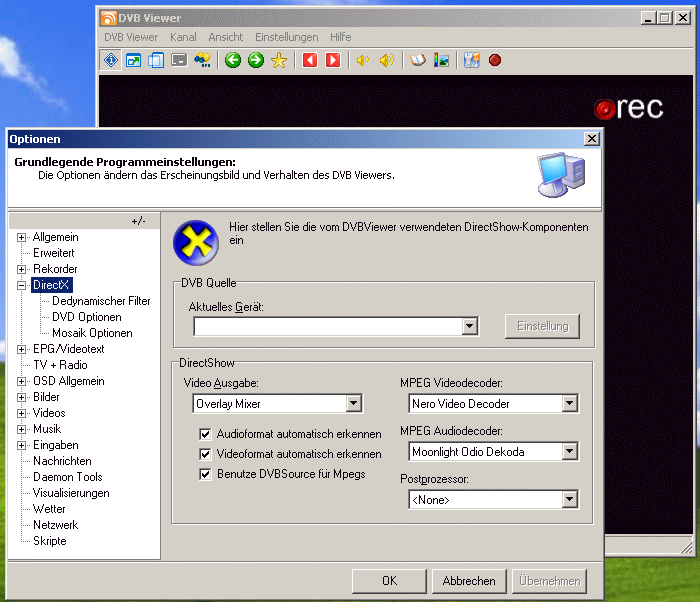
Task: Expand the Allgemein tree node
Action: 21,237
